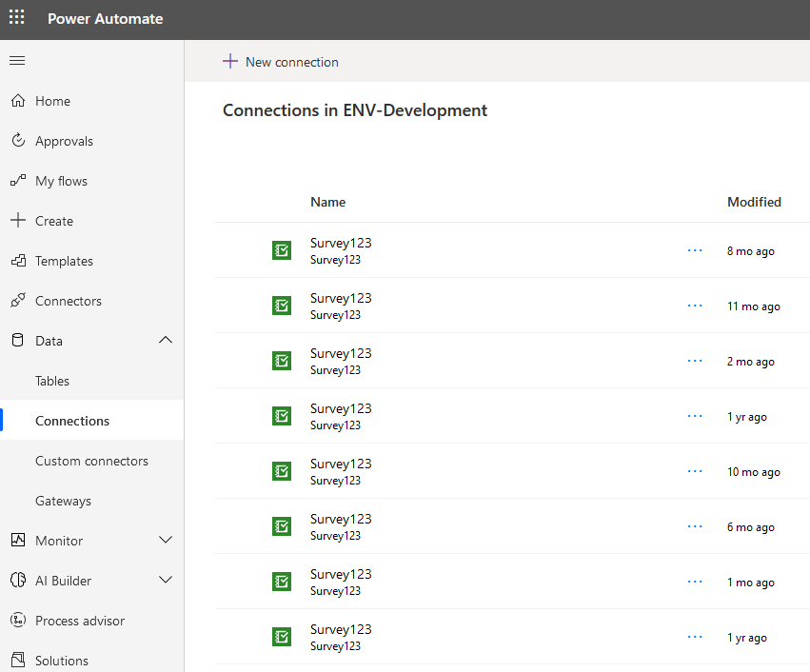Screen dimensions: 810x672
Task: Sort connections by the Name column header
Action: pyautogui.click(x=327, y=202)
